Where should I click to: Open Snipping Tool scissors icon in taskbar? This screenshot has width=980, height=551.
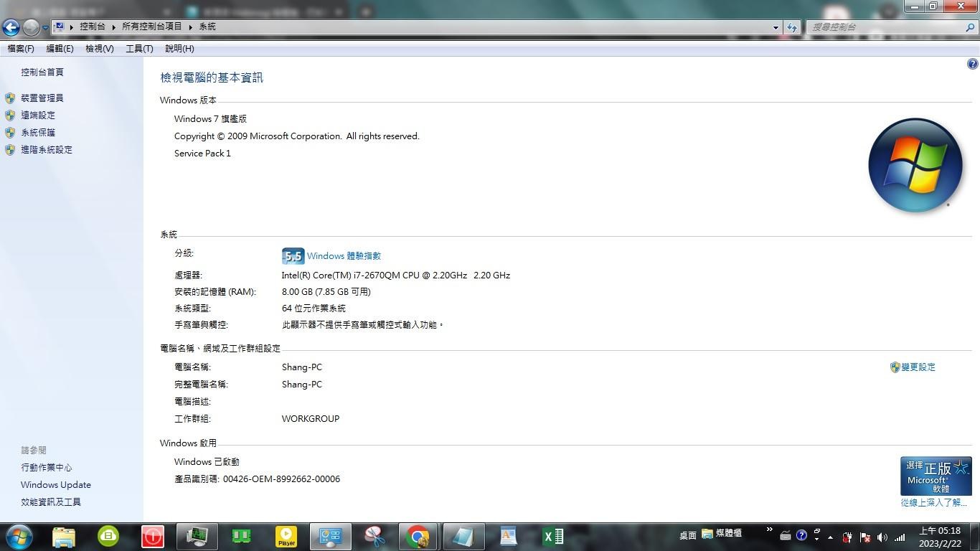click(x=374, y=536)
